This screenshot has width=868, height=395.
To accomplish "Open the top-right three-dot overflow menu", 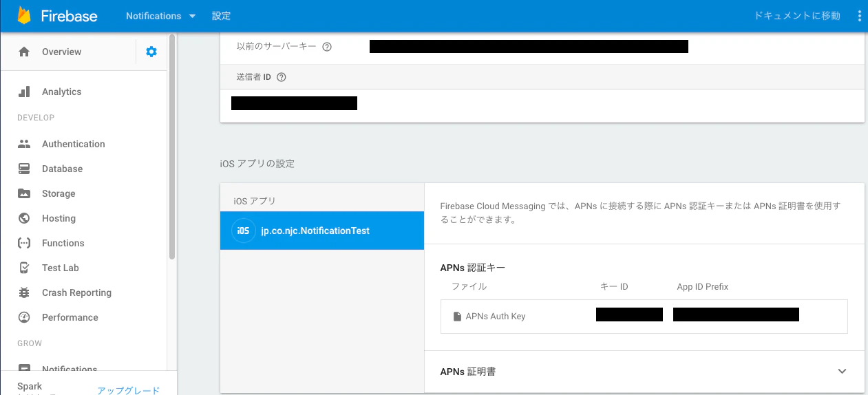I will [859, 16].
